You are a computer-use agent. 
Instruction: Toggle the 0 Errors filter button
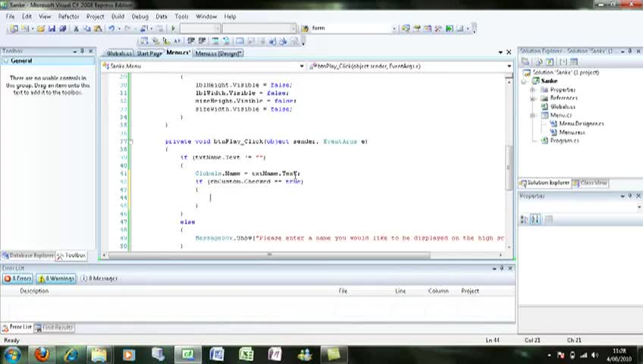coord(17,278)
